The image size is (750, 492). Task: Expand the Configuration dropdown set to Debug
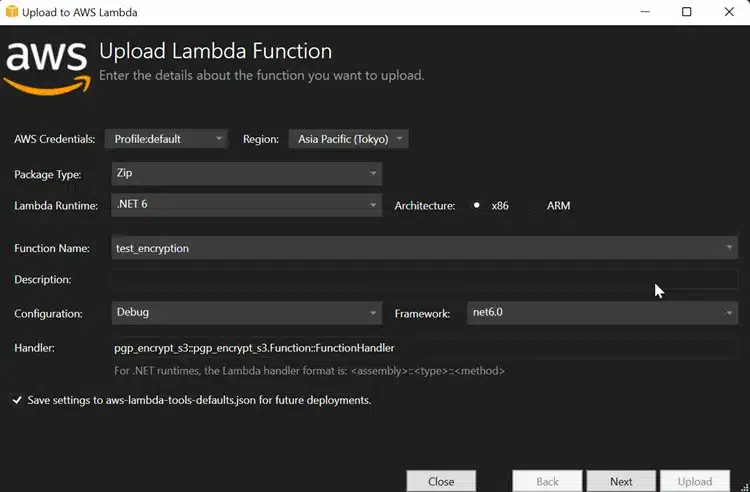(x=246, y=313)
